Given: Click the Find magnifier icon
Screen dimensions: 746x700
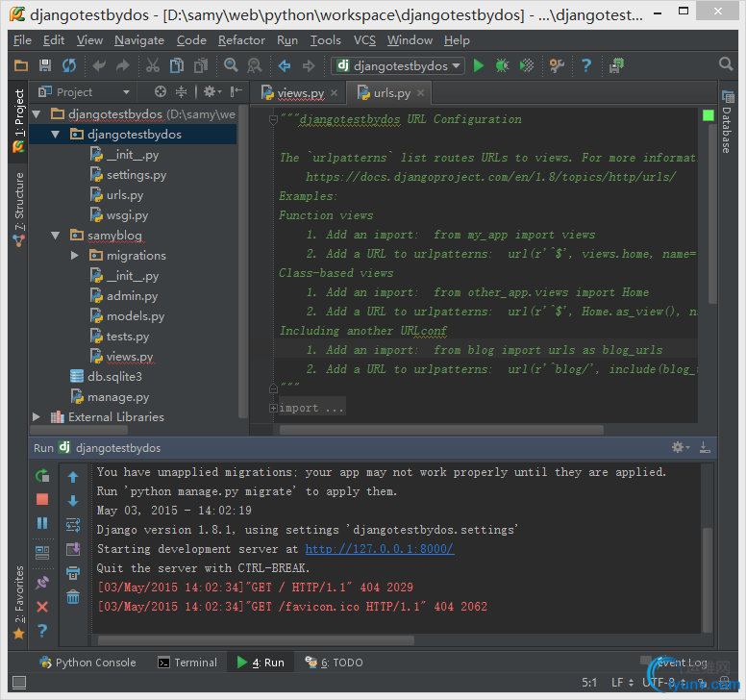Looking at the screenshot, I should point(231,65).
